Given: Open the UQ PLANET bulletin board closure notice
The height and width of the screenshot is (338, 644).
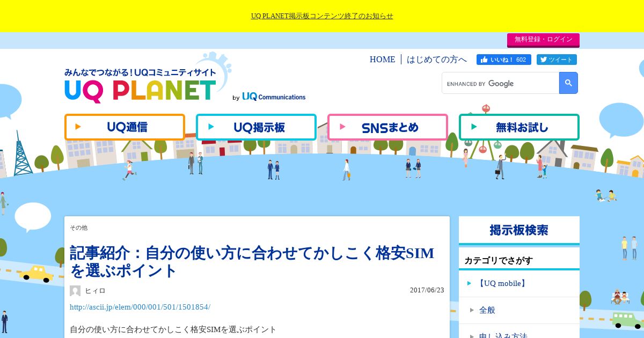Looking at the screenshot, I should coord(322,16).
